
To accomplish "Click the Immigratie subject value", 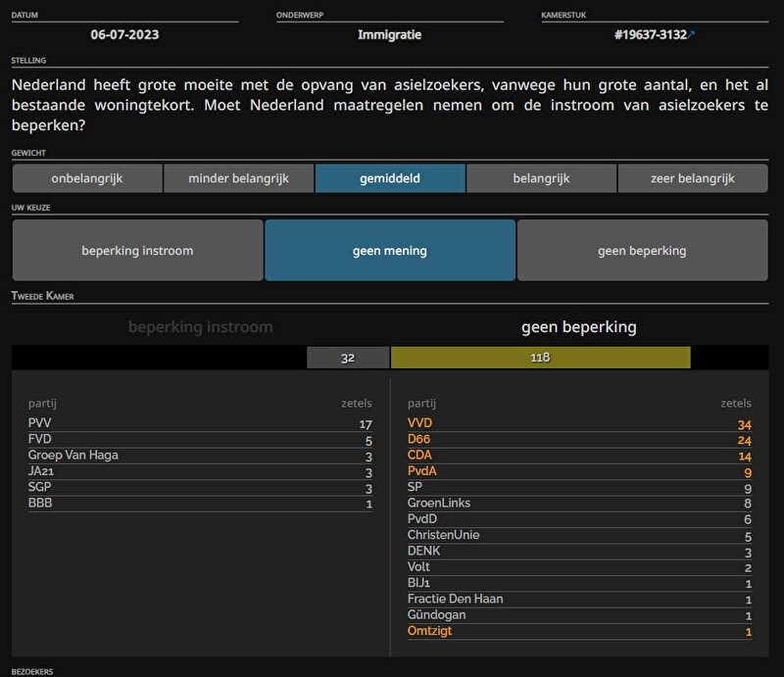I will click(x=389, y=34).
